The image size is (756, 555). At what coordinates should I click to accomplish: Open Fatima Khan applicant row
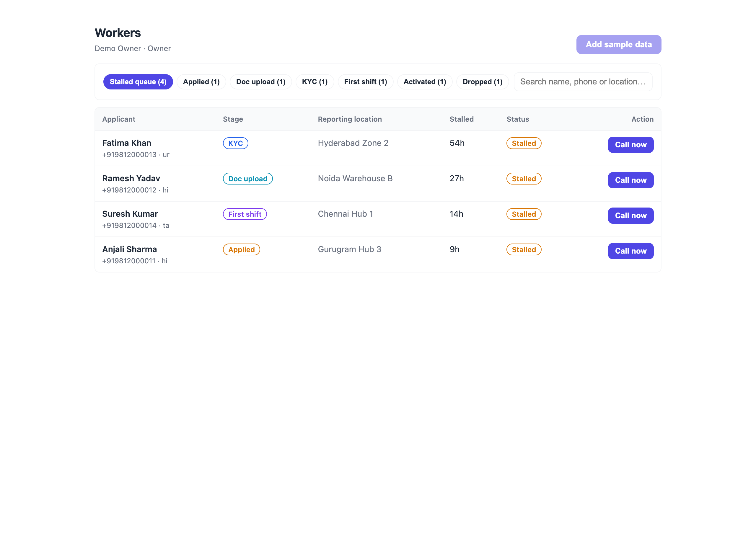click(378, 148)
